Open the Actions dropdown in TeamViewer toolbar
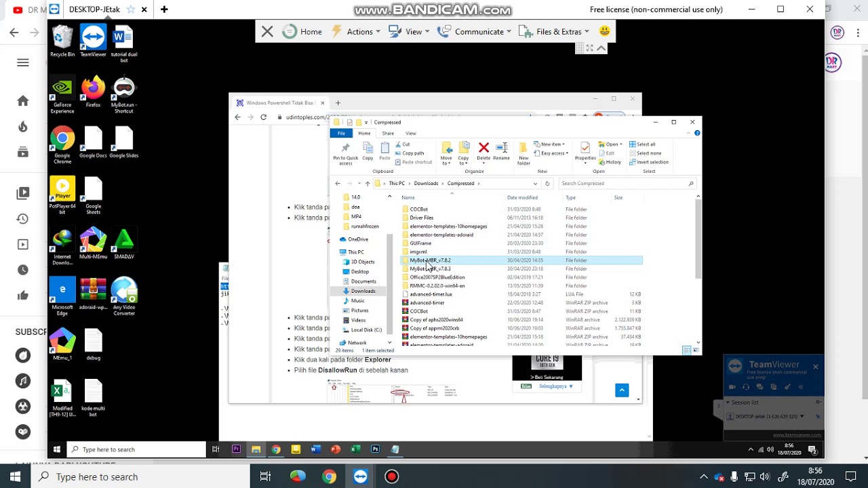This screenshot has width=868, height=488. coord(355,32)
